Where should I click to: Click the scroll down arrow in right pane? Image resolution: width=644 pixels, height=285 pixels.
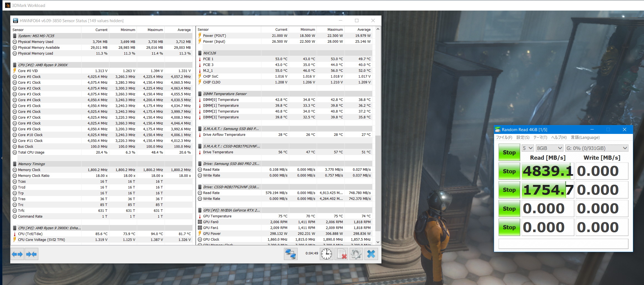pos(378,242)
